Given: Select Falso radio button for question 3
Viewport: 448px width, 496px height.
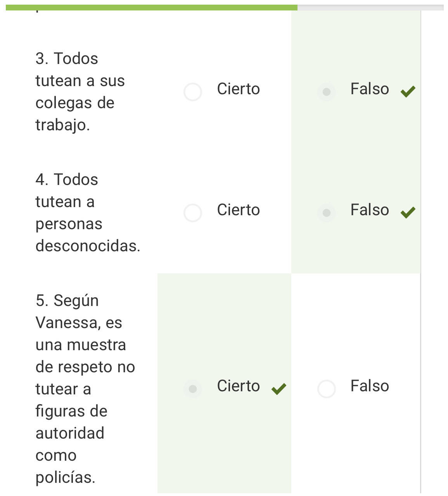Looking at the screenshot, I should point(327,92).
